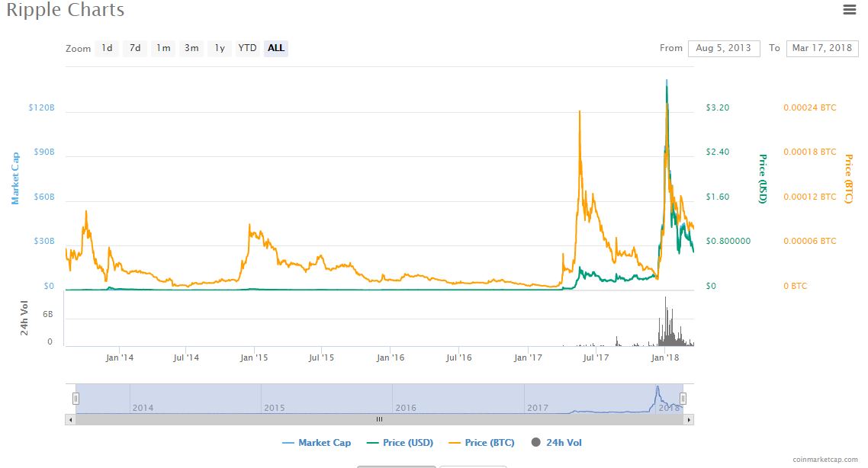The image size is (868, 468).
Task: Select YTD zoom range
Action: [x=247, y=48]
